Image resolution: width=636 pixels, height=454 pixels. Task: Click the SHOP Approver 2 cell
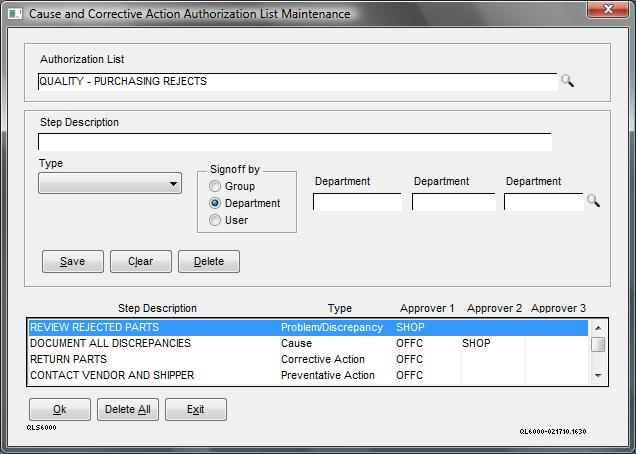click(x=476, y=343)
